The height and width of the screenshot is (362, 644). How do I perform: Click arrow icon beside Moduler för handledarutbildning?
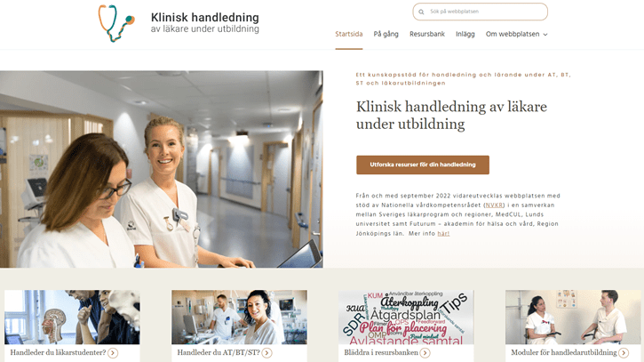tap(624, 353)
